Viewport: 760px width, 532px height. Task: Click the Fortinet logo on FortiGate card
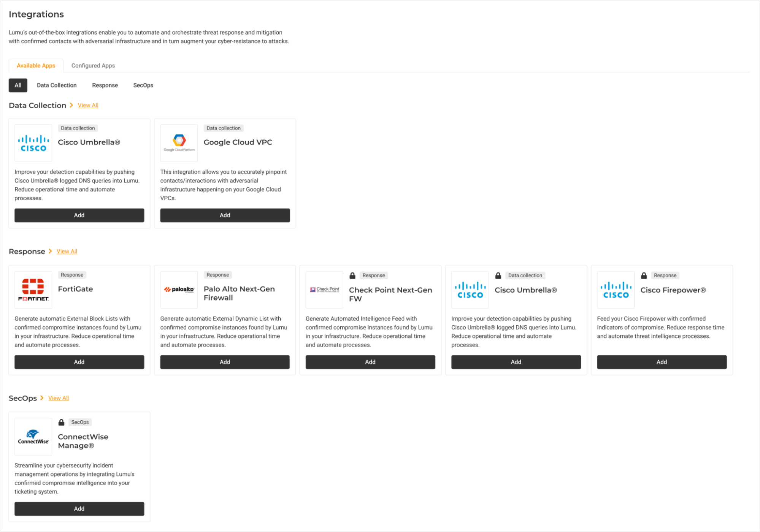point(33,290)
